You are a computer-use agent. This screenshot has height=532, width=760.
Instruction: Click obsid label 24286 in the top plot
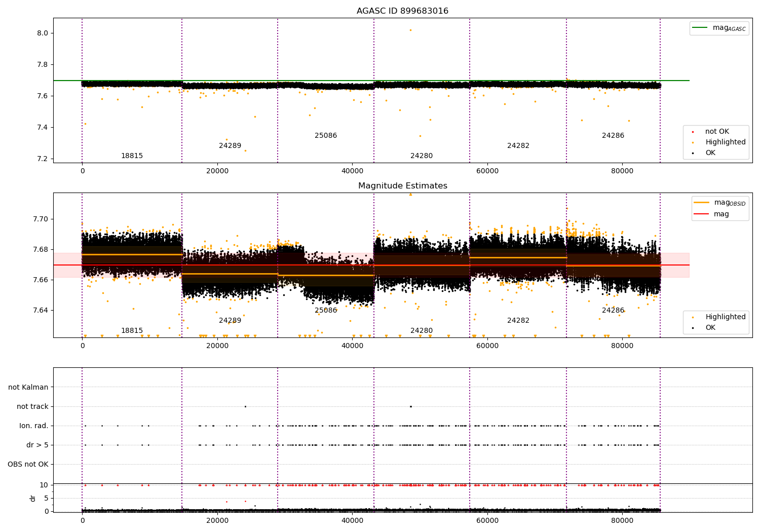(x=613, y=136)
